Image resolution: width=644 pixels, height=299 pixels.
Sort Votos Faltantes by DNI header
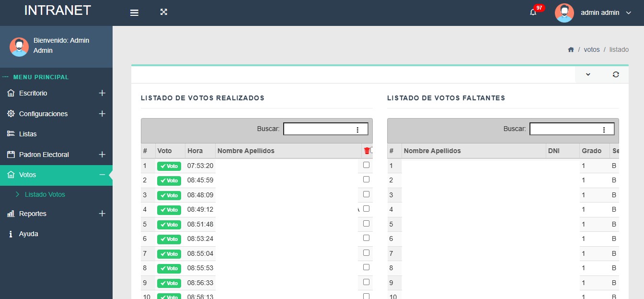click(x=562, y=151)
